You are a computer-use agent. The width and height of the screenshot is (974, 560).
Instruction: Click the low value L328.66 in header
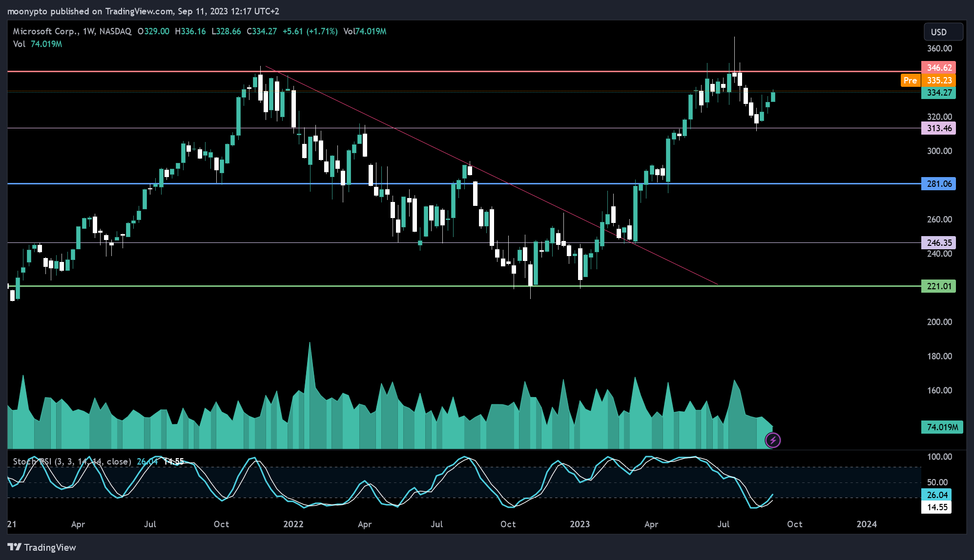click(x=226, y=31)
